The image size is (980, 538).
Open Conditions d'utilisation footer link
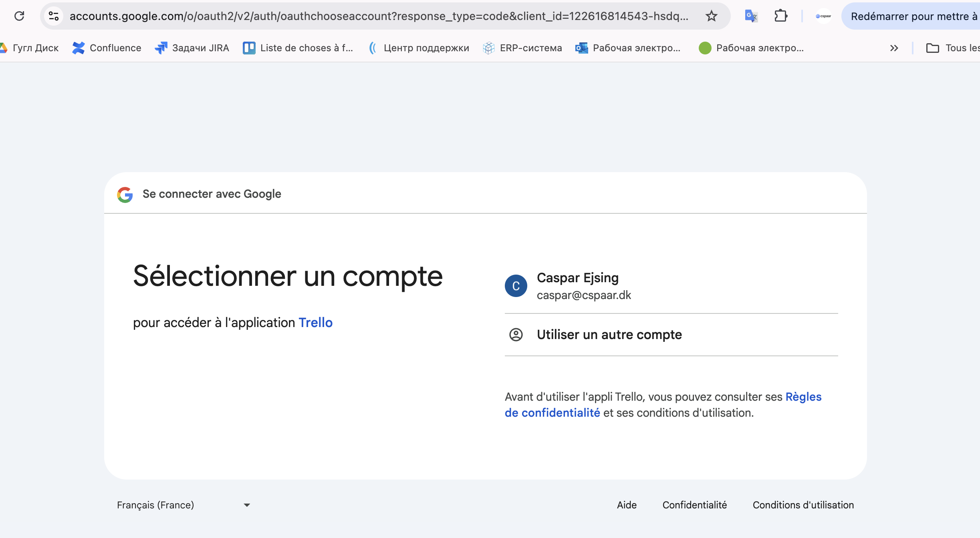pyautogui.click(x=803, y=505)
